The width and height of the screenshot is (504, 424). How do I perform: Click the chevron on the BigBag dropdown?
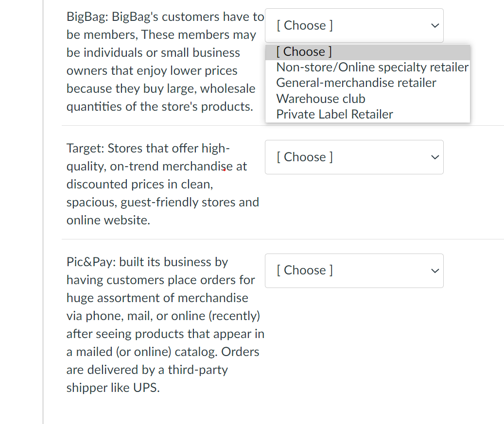[434, 25]
